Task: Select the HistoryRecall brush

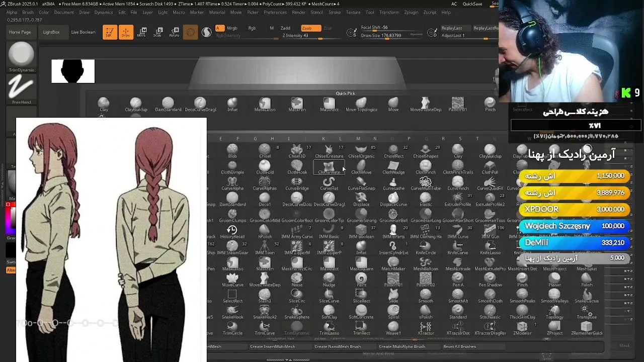Action: (x=232, y=232)
